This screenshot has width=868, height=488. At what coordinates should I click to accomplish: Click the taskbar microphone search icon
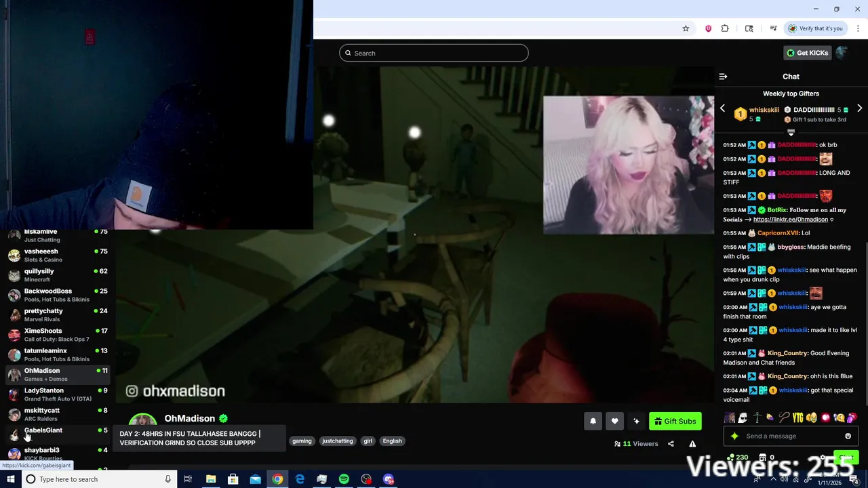pyautogui.click(x=167, y=479)
